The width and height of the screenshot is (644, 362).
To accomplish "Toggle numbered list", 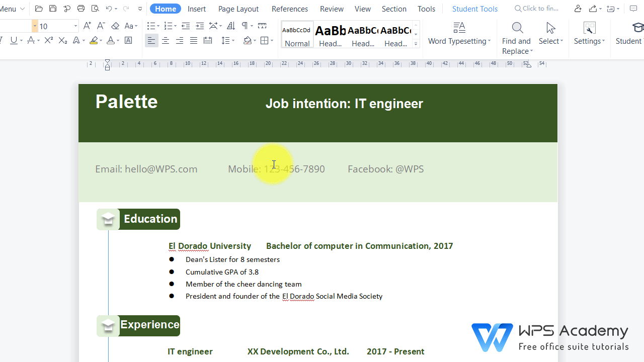I will 168,26.
